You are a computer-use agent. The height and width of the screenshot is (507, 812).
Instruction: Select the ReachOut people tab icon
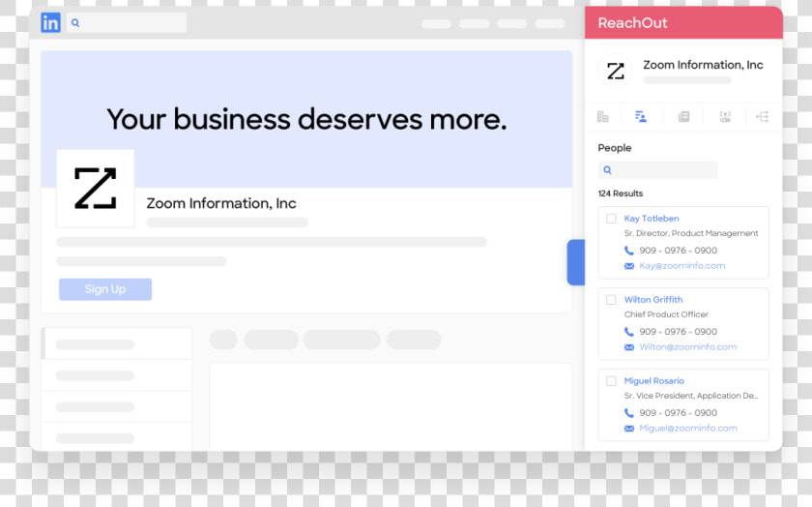tap(641, 117)
